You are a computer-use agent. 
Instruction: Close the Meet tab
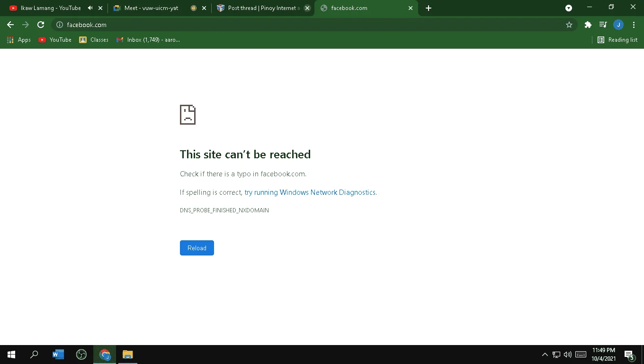204,8
